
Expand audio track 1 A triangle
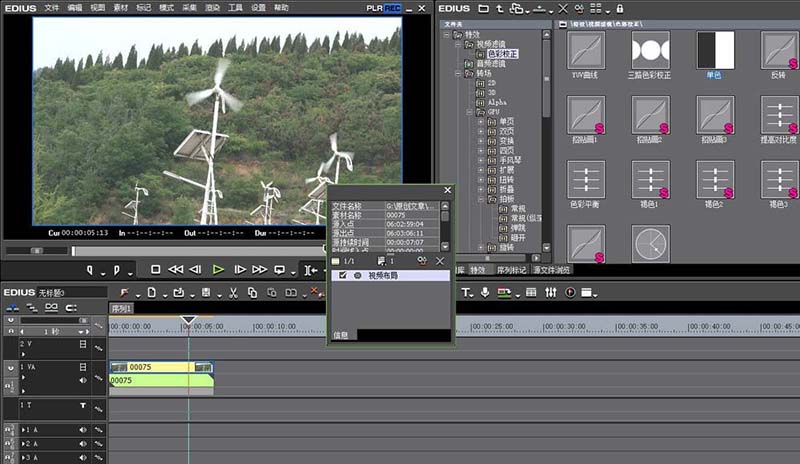[x=23, y=430]
